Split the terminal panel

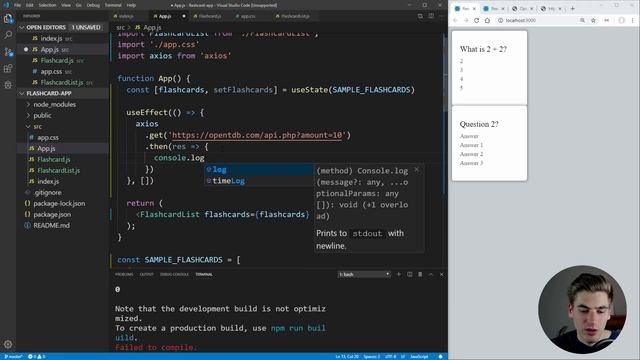coord(409,274)
